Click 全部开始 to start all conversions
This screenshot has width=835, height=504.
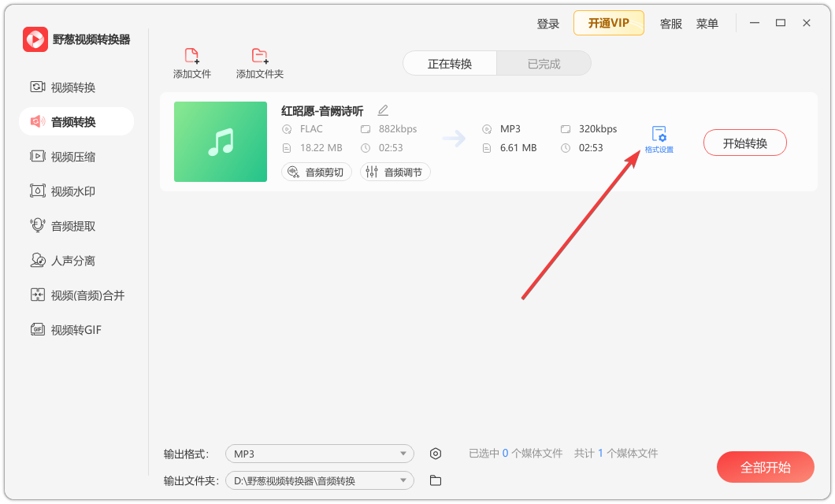(x=765, y=467)
